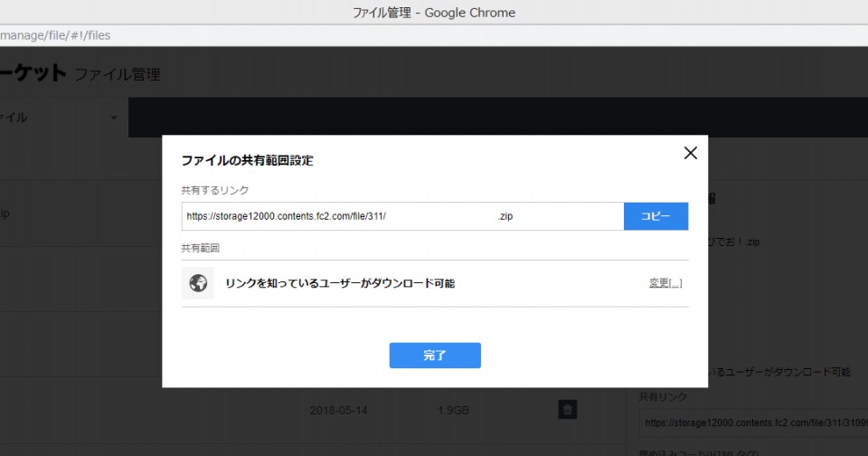Select the 共有リンク field in the right panel
The width and height of the screenshot is (868, 456).
click(752, 422)
